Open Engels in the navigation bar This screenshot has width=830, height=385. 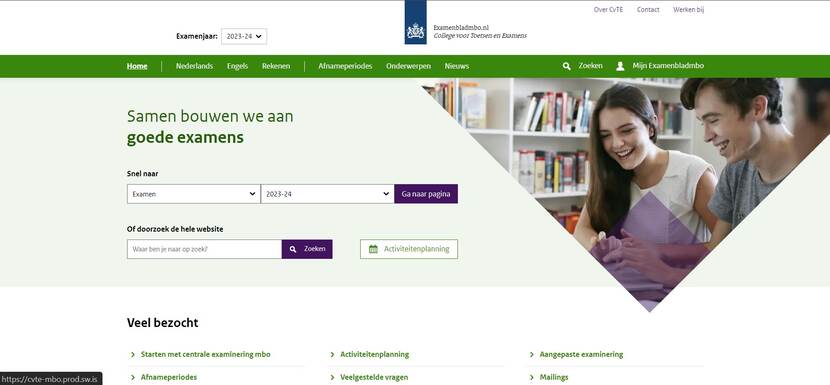(237, 66)
